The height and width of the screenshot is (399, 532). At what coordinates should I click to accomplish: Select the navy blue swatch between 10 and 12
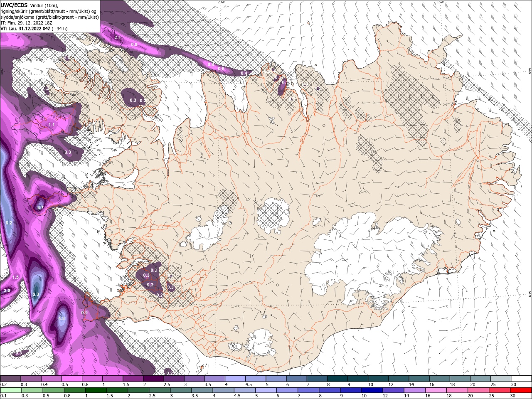click(371, 390)
